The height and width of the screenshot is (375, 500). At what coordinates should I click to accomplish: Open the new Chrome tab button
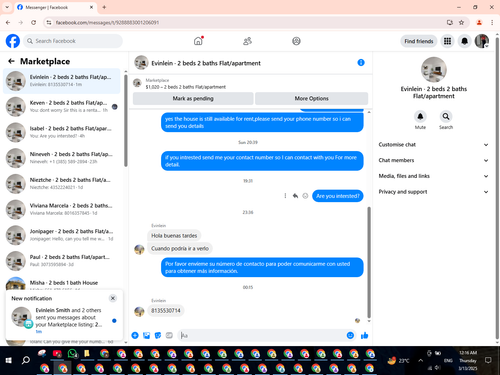(104, 7)
